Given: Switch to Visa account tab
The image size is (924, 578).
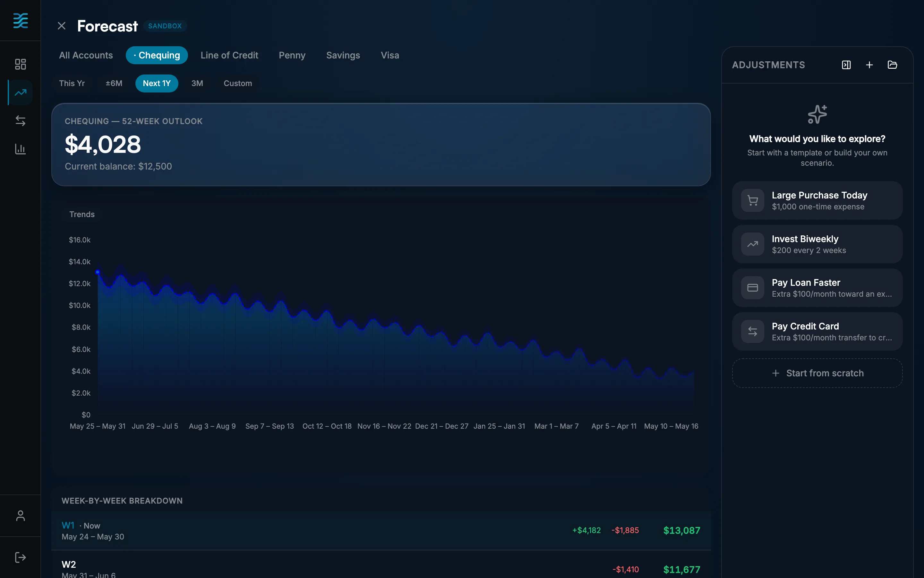Looking at the screenshot, I should coord(390,55).
